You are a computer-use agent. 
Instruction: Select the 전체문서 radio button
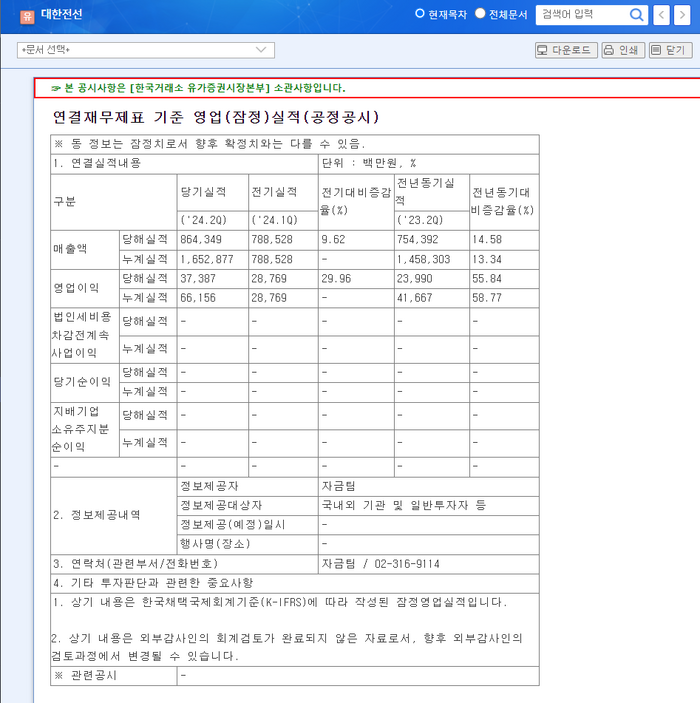480,13
